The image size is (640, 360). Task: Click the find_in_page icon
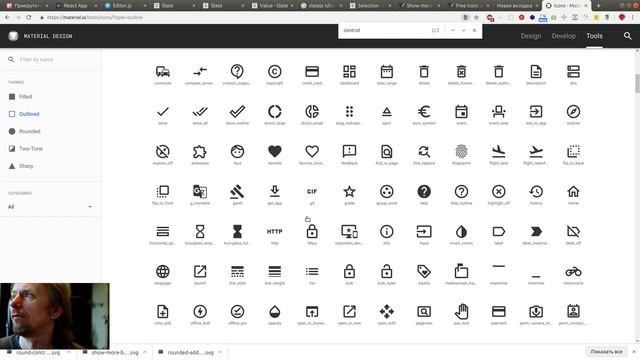click(387, 151)
